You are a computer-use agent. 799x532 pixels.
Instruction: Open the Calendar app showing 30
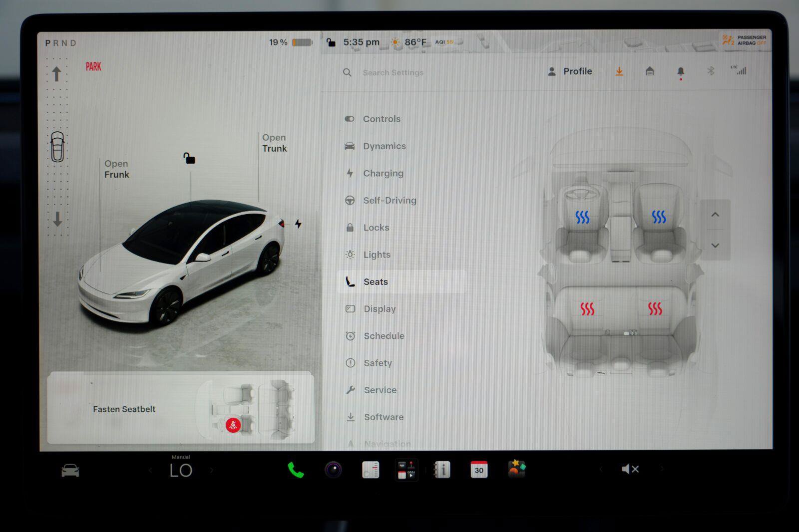479,470
